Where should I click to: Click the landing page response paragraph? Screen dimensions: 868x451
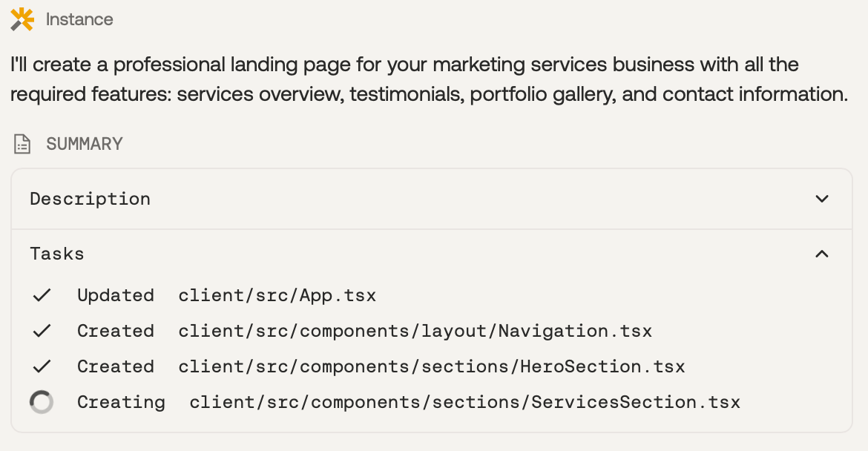point(429,79)
